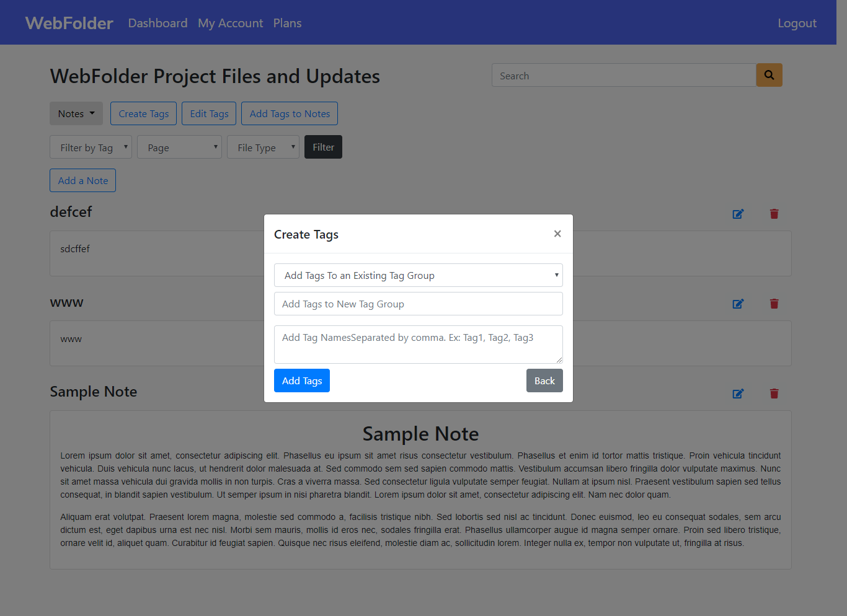Open the Notes dropdown button
Image resolution: width=847 pixels, height=616 pixels.
pos(76,113)
